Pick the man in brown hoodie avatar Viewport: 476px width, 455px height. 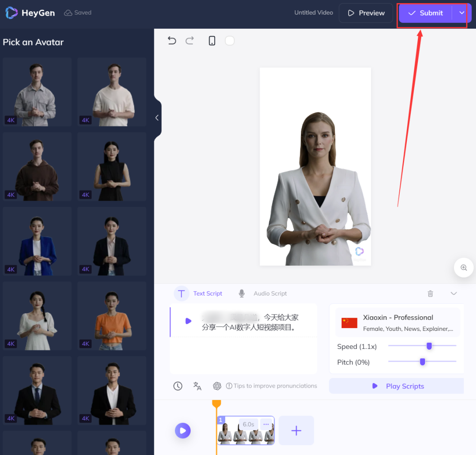pos(37,166)
